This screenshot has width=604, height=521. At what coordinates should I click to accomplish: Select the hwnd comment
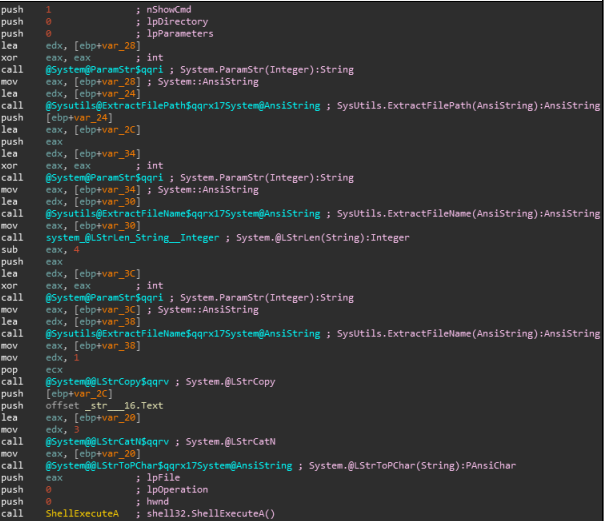(158, 501)
